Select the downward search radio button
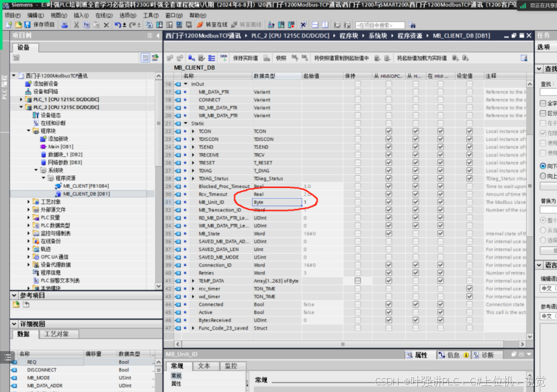 [543, 166]
